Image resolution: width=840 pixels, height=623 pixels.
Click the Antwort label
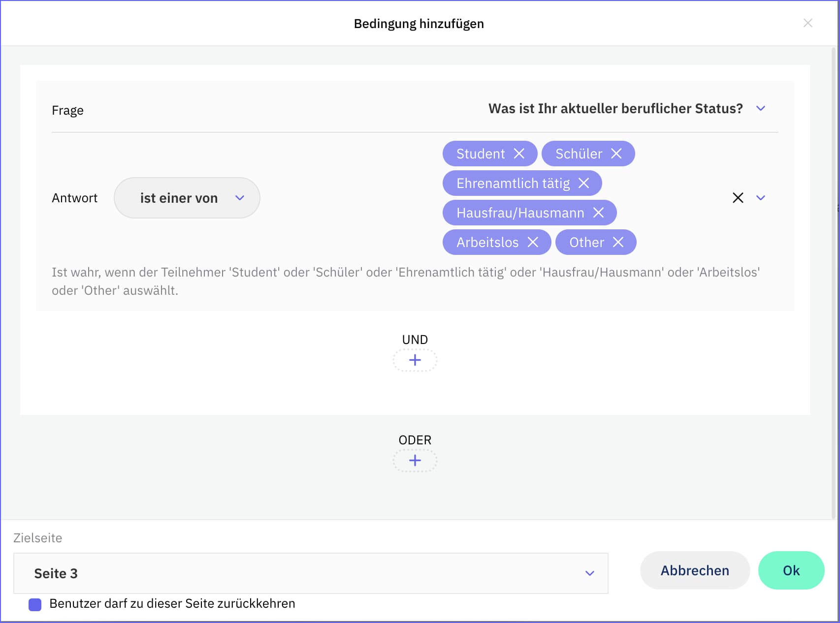click(x=75, y=198)
